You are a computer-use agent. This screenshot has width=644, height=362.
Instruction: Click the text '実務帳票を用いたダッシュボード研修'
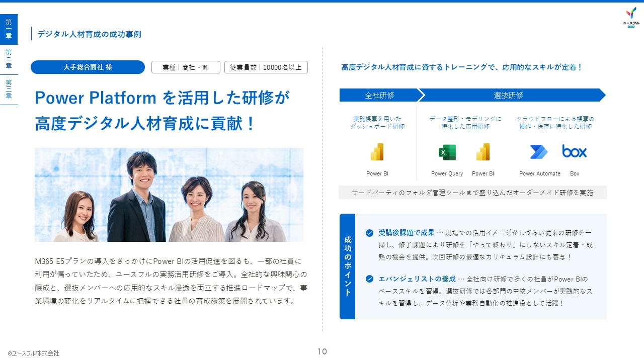pyautogui.click(x=377, y=123)
